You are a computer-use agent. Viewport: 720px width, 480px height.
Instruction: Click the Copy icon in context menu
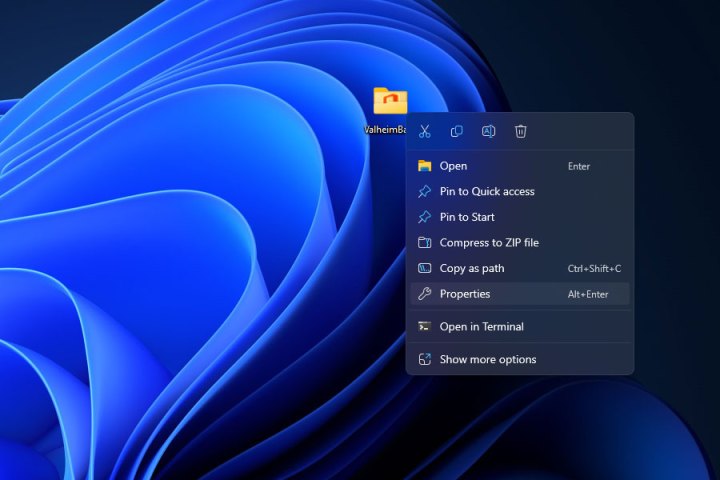tap(457, 131)
